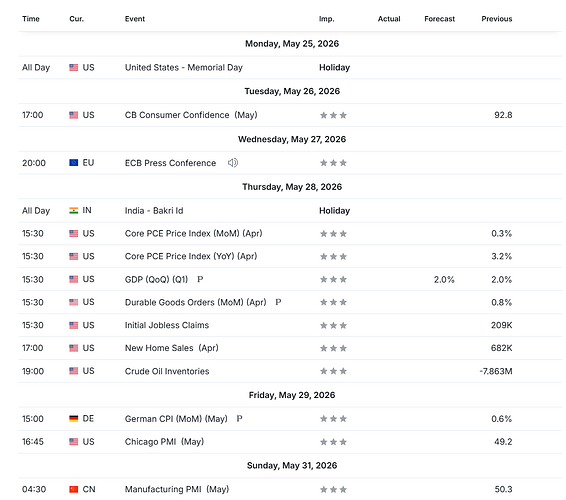Click the EU flag in ECB row

click(x=74, y=163)
